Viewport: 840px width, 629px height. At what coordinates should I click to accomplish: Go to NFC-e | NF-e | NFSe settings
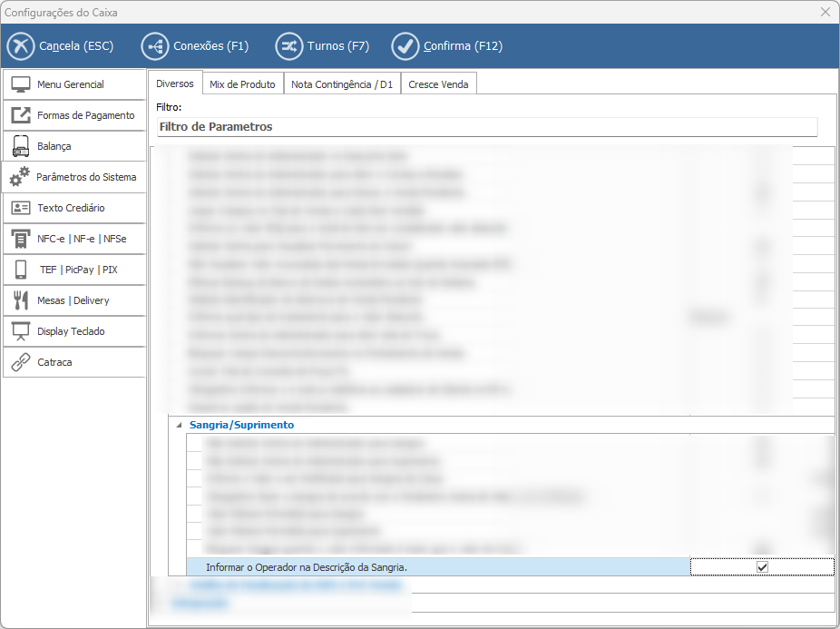tap(73, 239)
